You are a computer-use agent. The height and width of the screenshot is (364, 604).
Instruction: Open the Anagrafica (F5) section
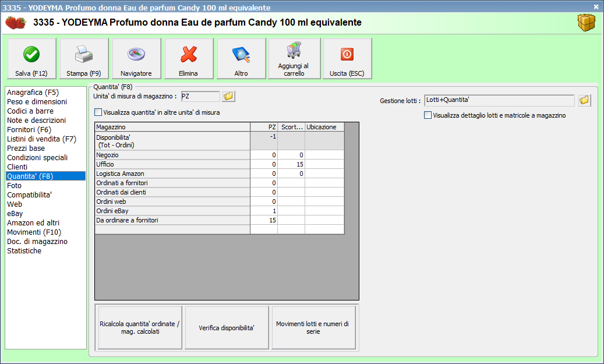(45, 92)
